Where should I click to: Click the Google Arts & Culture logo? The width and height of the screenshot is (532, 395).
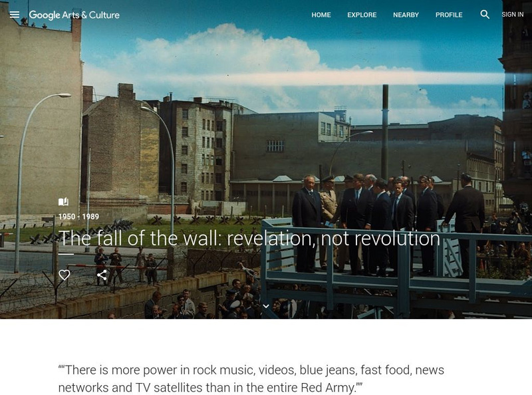(74, 15)
